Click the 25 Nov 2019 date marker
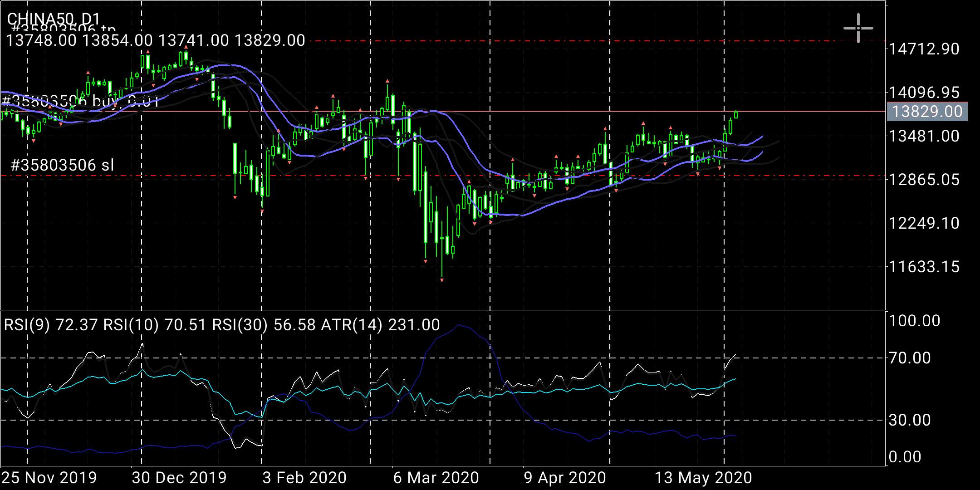Image resolution: width=980 pixels, height=490 pixels. [x=49, y=478]
